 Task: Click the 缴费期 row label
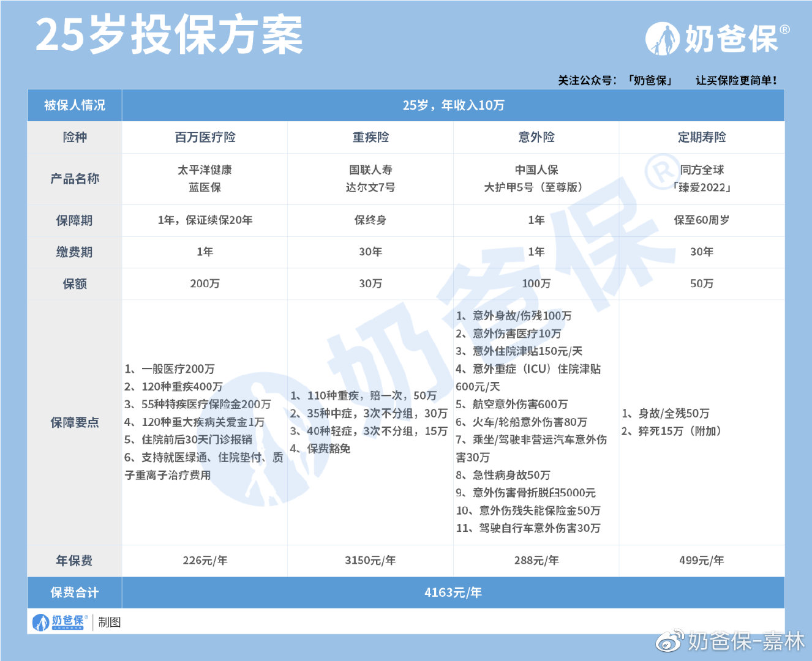coord(75,252)
